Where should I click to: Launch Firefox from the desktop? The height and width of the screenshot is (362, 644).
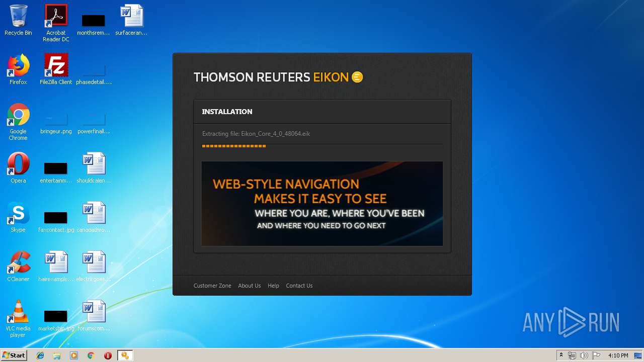[18, 69]
